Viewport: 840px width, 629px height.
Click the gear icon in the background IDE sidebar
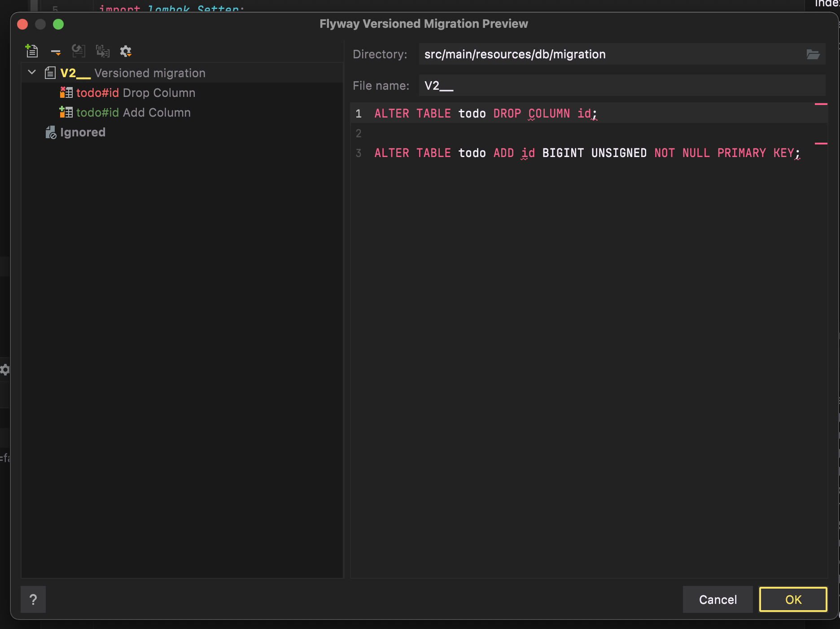tap(4, 370)
